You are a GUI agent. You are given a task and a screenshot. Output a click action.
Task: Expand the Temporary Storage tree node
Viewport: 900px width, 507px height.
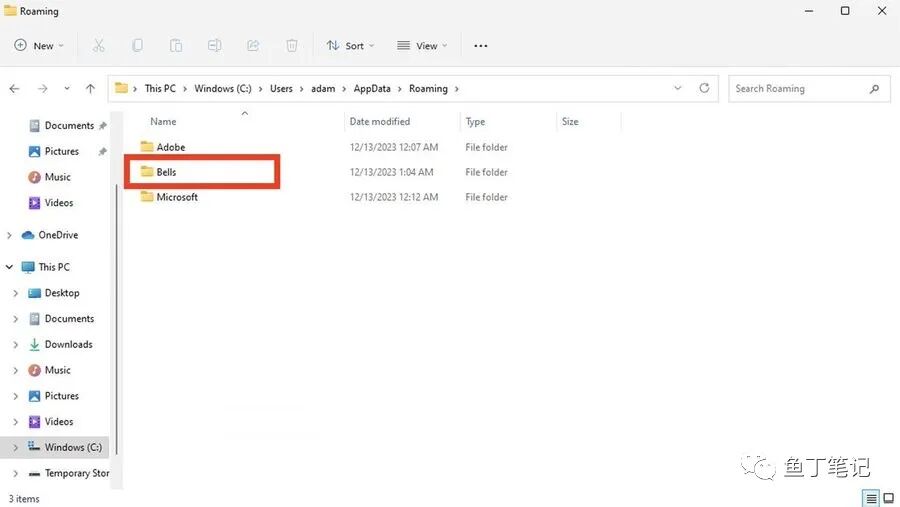[x=15, y=473]
